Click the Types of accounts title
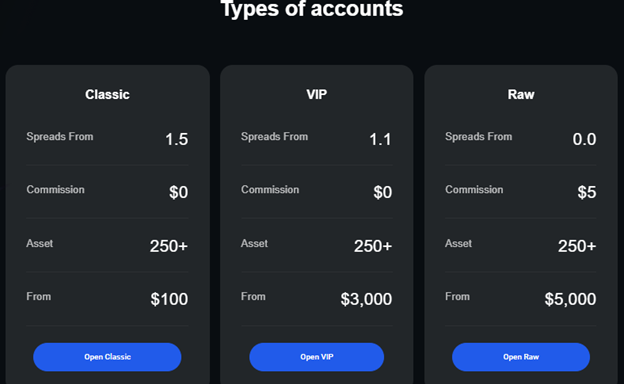 coord(312,8)
